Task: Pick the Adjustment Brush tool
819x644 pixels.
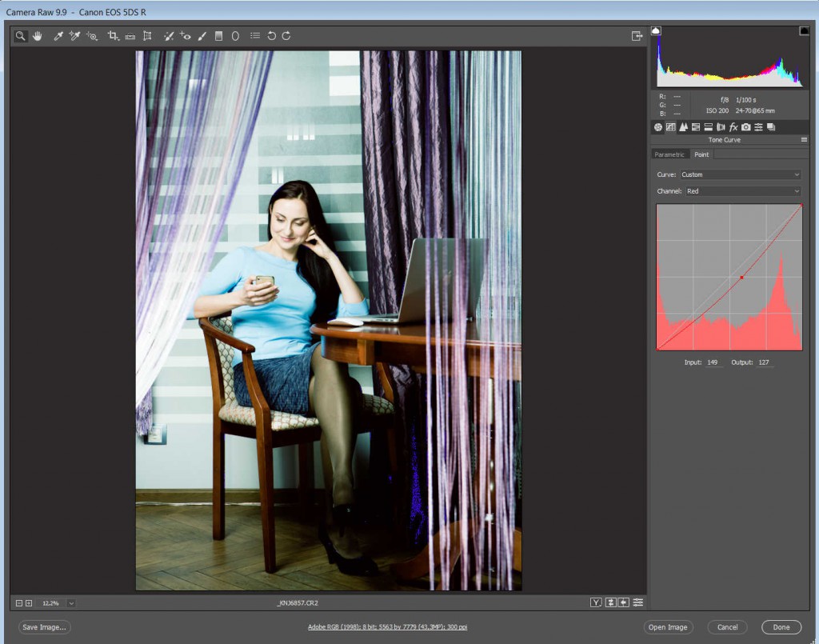Action: click(202, 36)
